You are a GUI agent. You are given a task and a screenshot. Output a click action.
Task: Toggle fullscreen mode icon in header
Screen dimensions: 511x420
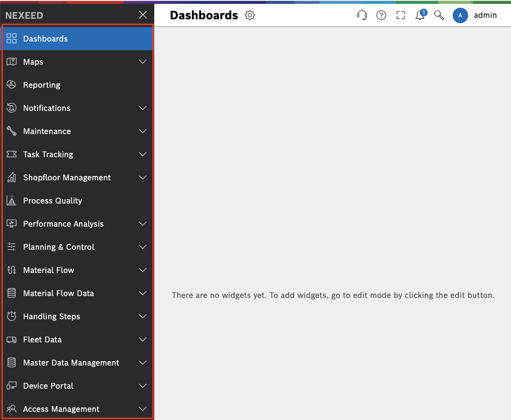(x=401, y=15)
